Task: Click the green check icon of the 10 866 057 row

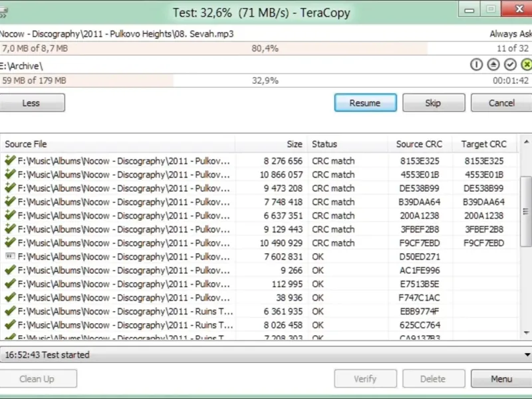Action: (x=10, y=174)
